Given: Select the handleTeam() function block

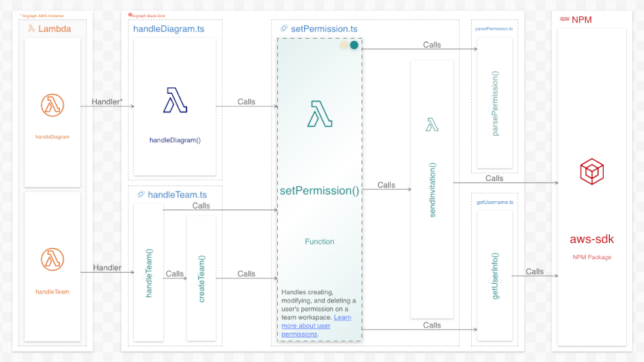Looking at the screenshot, I should [148, 272].
